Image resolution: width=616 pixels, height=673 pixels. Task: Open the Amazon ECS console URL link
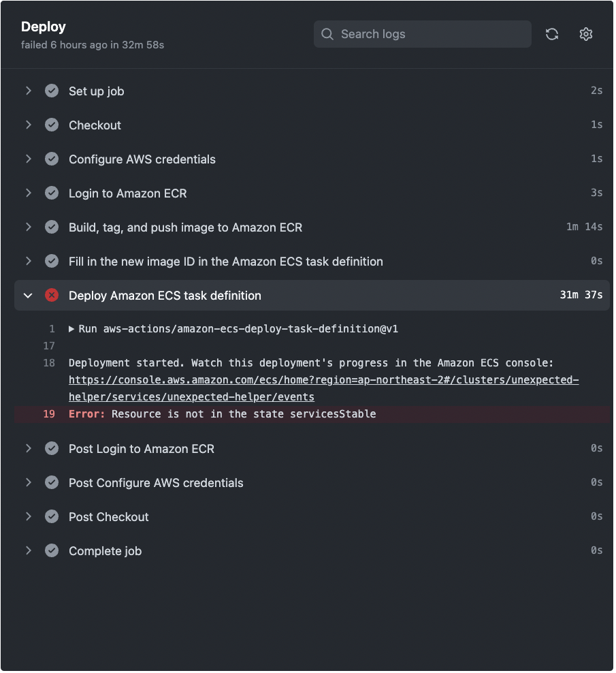(x=324, y=389)
